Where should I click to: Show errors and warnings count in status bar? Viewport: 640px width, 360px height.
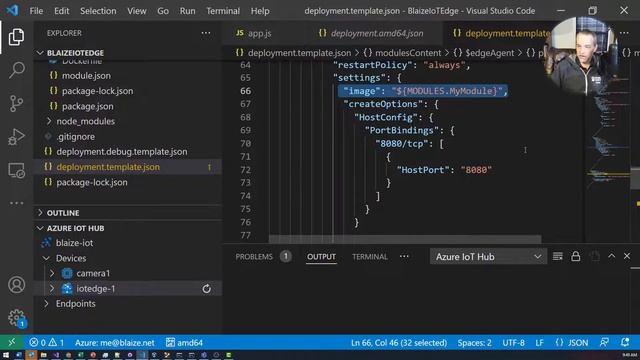(x=46, y=342)
